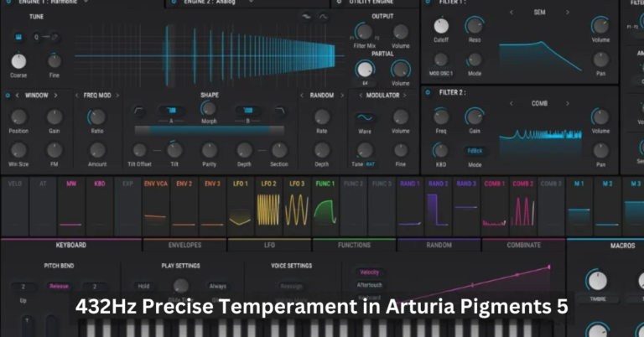644x337 pixels.
Task: Switch to the FUNCTIONS tab
Action: click(354, 245)
